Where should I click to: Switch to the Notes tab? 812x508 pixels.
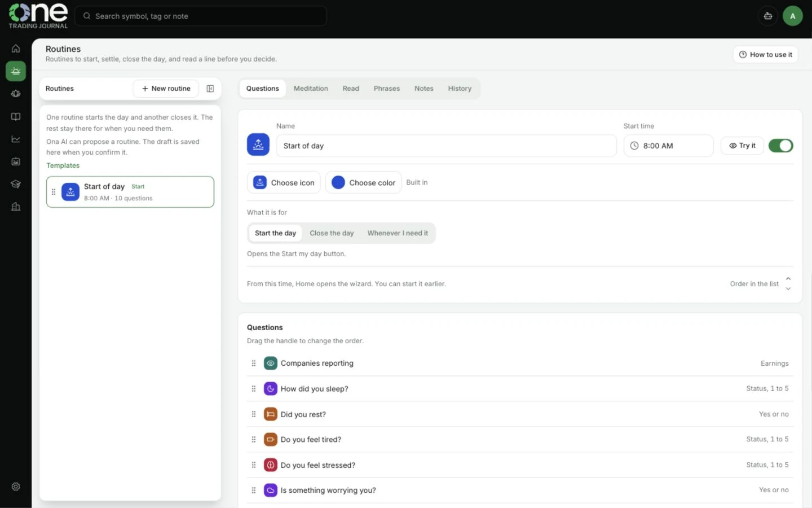click(424, 89)
